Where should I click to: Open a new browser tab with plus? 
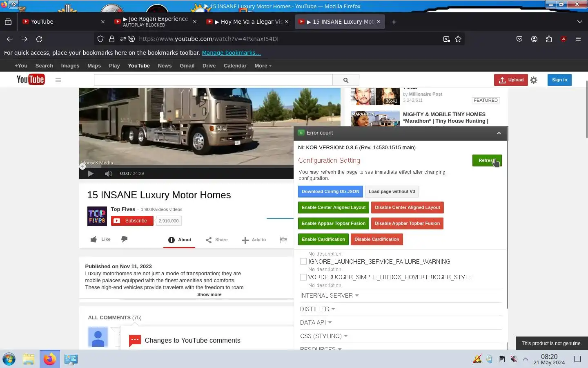click(394, 22)
